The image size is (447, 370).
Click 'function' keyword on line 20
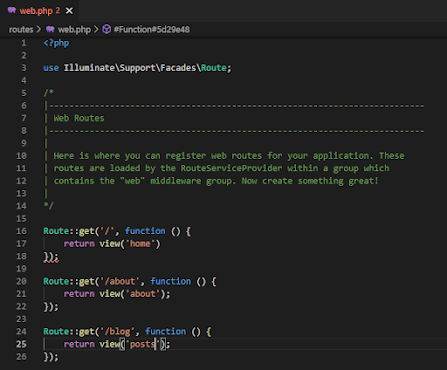coord(170,281)
